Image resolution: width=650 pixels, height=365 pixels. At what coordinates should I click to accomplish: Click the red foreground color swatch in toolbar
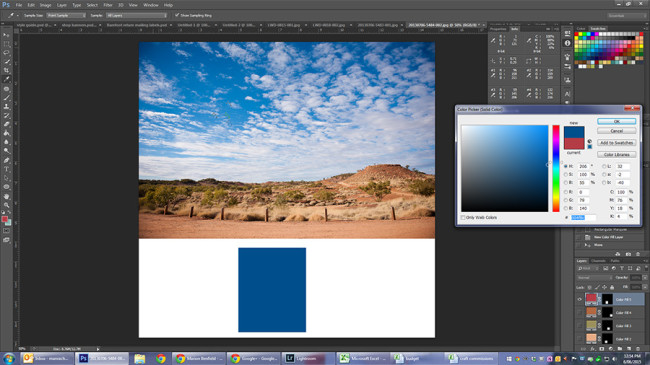click(5, 219)
